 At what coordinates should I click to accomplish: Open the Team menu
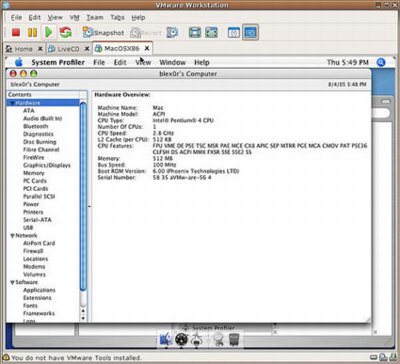tap(95, 17)
